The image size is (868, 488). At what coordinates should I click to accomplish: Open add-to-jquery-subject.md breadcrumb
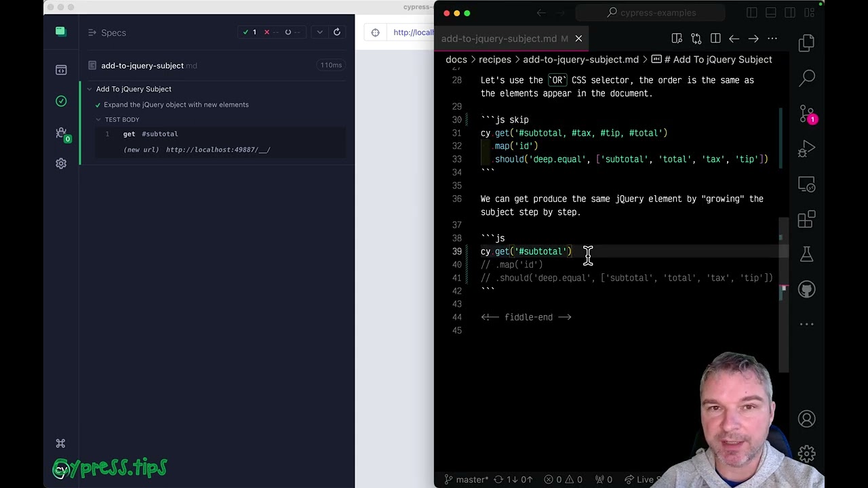[x=580, y=60]
